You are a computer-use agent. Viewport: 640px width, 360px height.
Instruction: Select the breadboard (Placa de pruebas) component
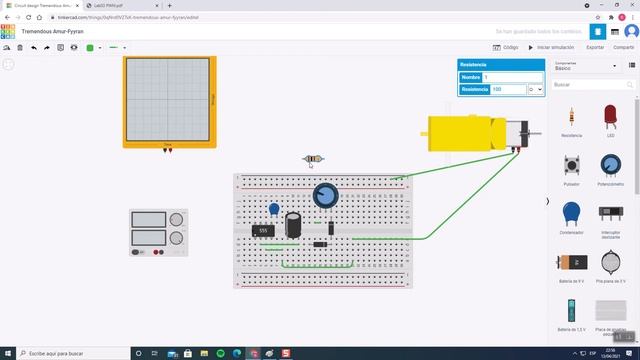click(611, 316)
